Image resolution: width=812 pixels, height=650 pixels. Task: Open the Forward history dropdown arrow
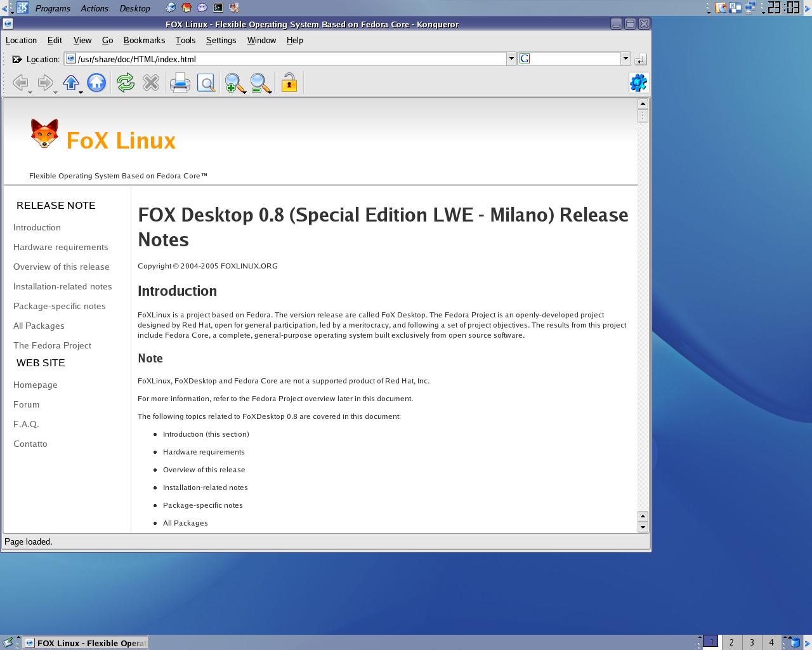point(55,93)
